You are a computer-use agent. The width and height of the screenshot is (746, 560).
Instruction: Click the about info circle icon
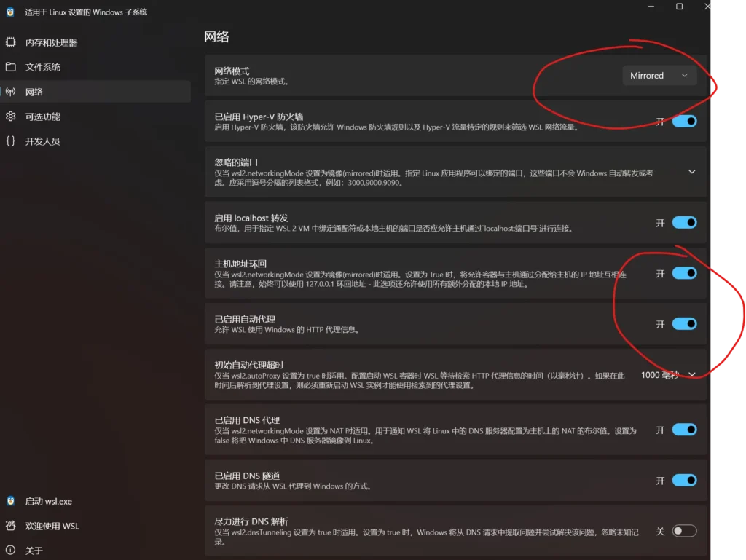point(10,551)
